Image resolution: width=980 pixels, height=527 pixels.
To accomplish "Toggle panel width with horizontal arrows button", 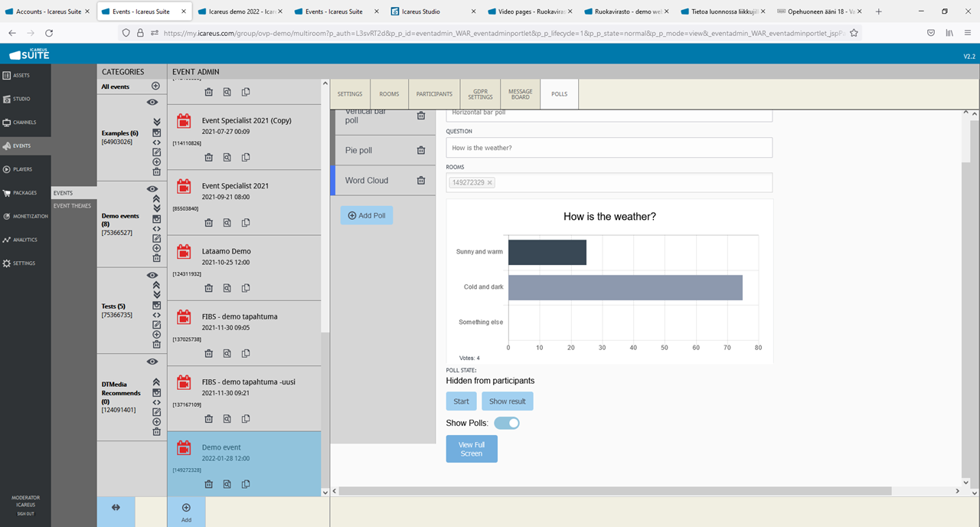I will pos(116,507).
